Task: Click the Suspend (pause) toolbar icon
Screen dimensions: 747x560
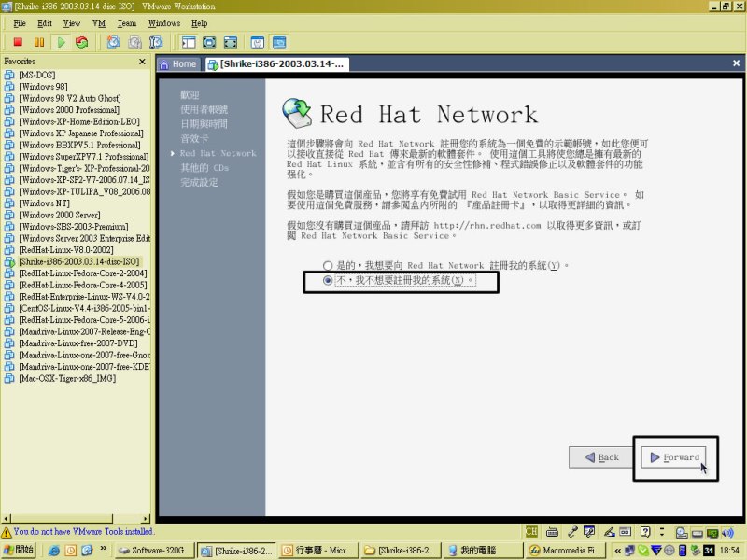Action: 39,42
